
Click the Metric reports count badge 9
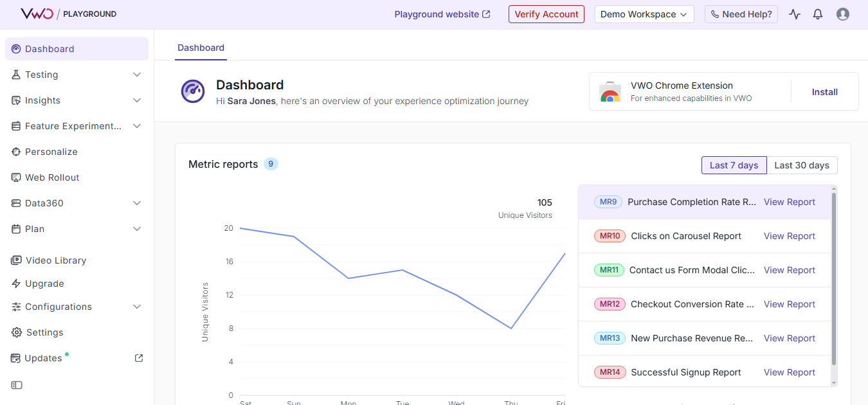pos(271,164)
